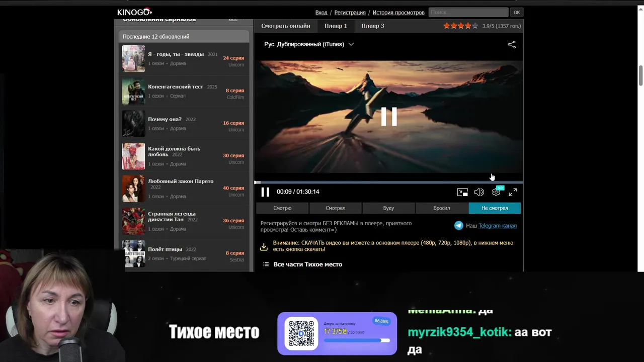
Task: Switch to the Плеер 1 tab
Action: tap(336, 26)
